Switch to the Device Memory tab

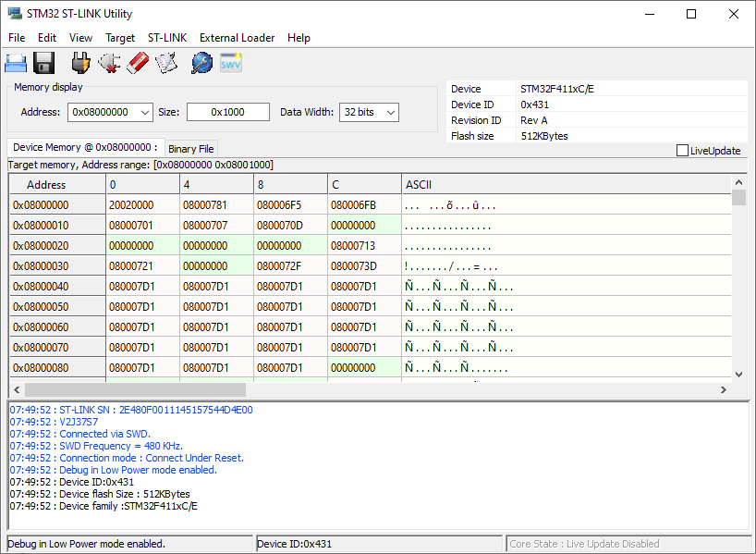[x=85, y=147]
